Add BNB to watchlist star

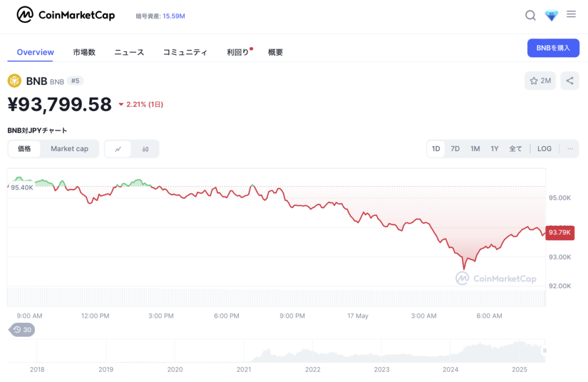540,80
